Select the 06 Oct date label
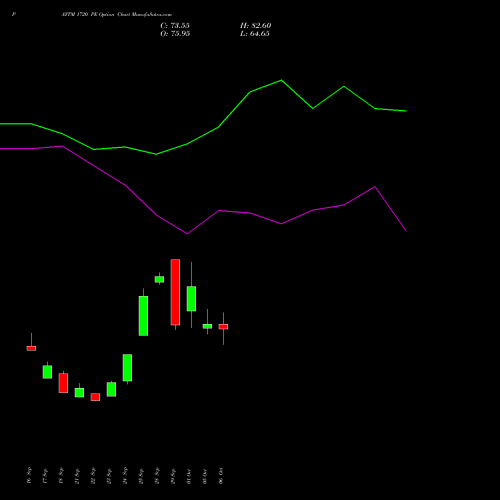The height and width of the screenshot is (500, 500). coord(221,475)
